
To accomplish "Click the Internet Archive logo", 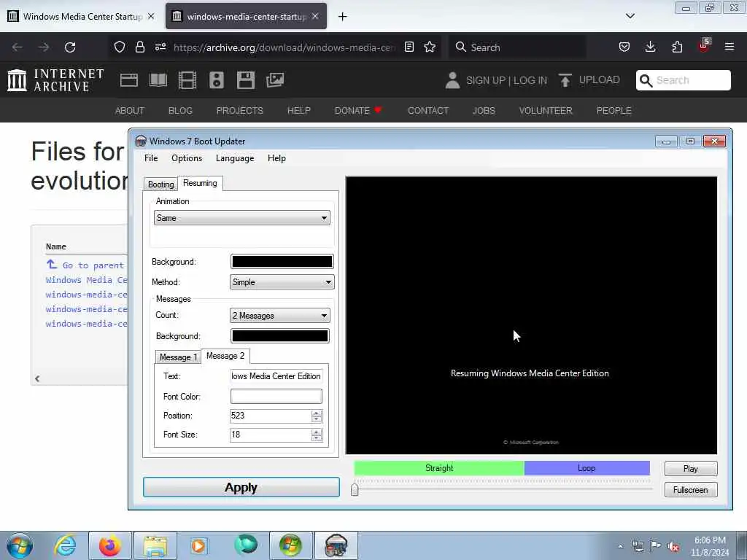I will tap(55, 80).
